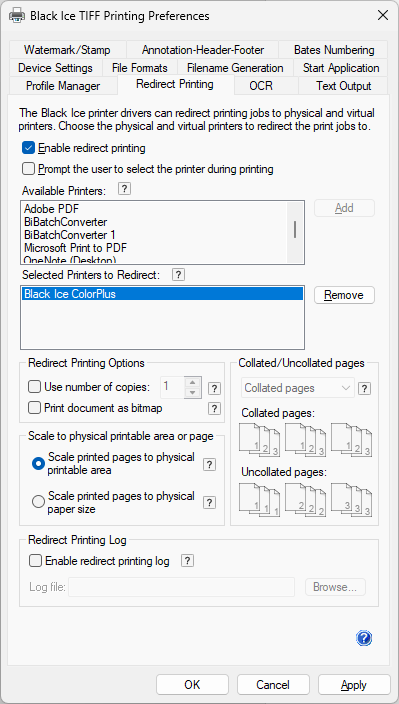This screenshot has height=704, width=399.
Task: Open help for Print document as bitmap
Action: click(x=215, y=408)
